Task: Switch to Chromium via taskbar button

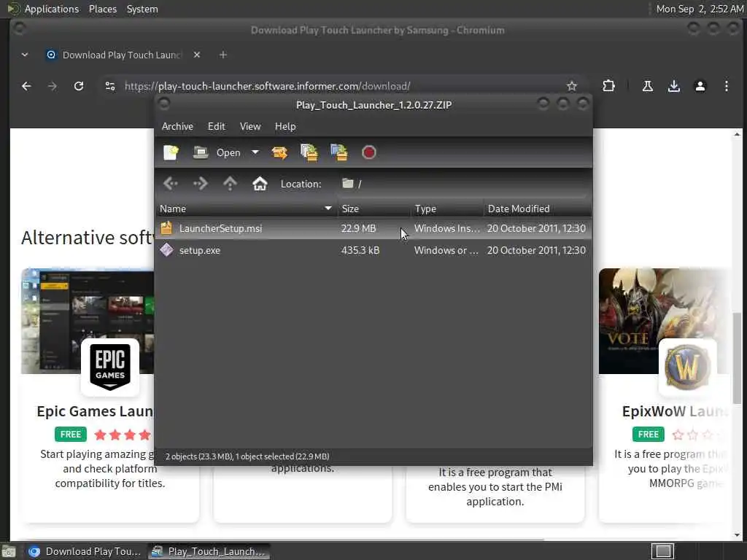Action: tap(85, 551)
